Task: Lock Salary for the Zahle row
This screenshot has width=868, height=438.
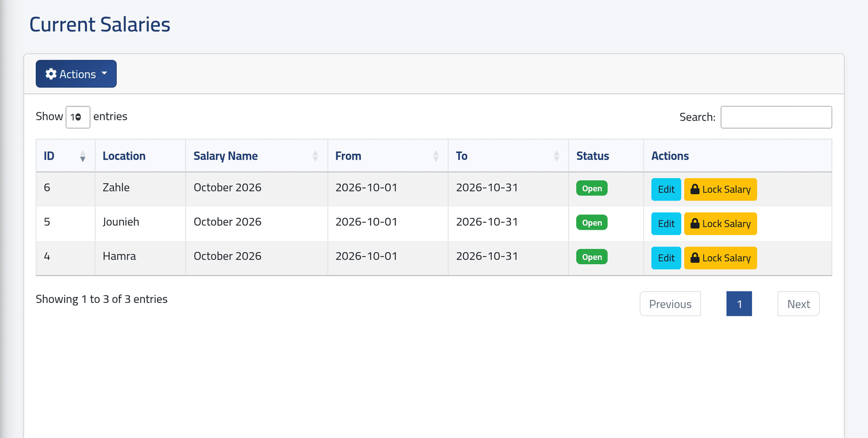Action: pyautogui.click(x=720, y=189)
